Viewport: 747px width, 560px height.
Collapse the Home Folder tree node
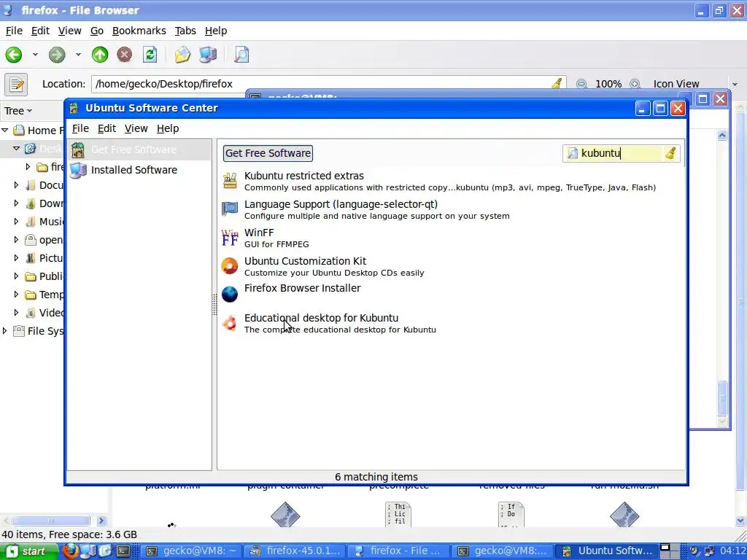(5, 130)
